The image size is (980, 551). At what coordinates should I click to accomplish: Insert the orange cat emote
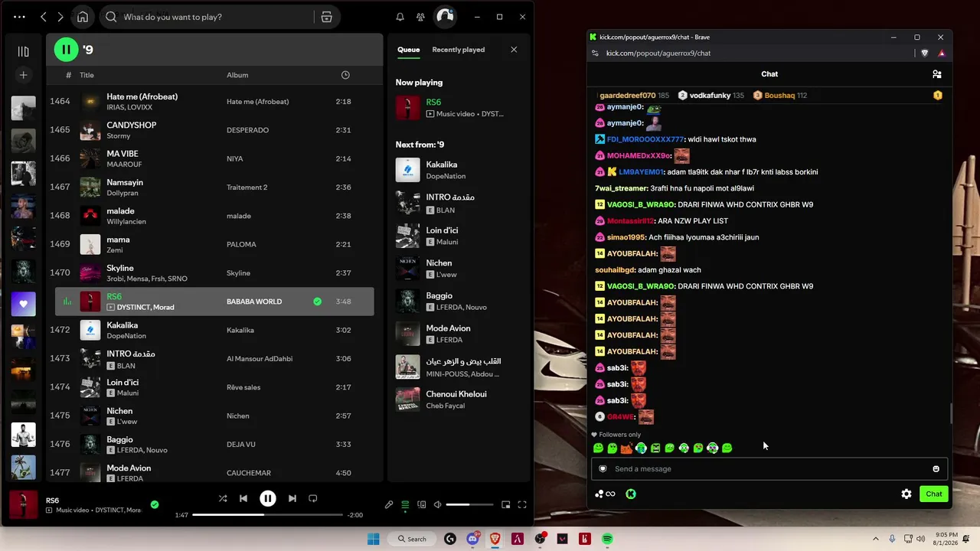626,448
